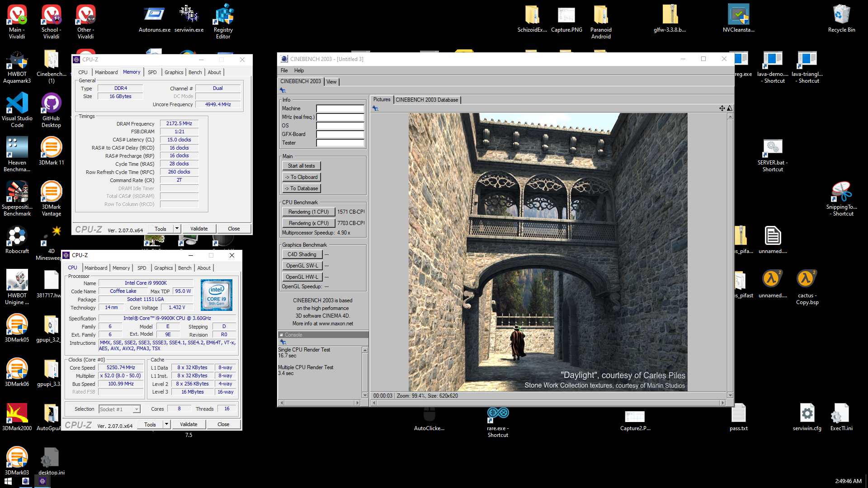Open the Help menu in CINEBENCH
The width and height of the screenshot is (868, 488).
[x=299, y=70]
